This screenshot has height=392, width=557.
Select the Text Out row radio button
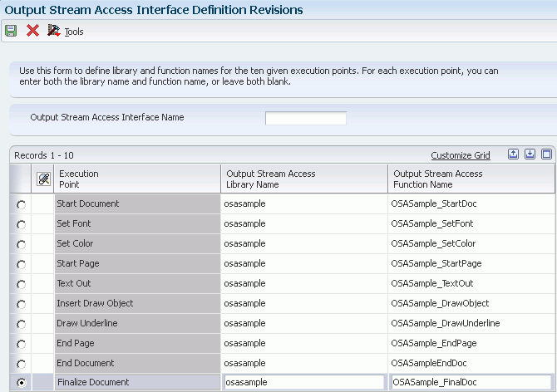pos(21,284)
